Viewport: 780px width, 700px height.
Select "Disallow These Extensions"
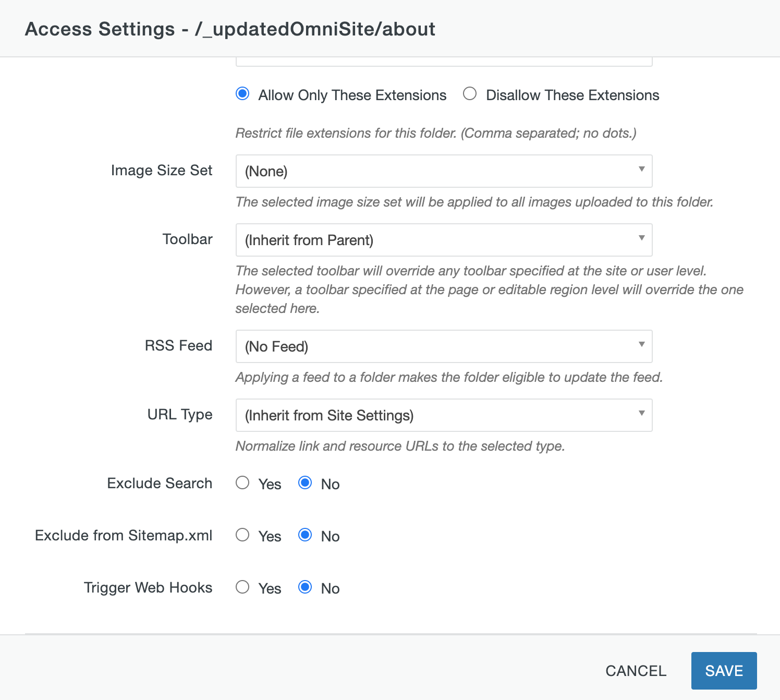click(470, 94)
